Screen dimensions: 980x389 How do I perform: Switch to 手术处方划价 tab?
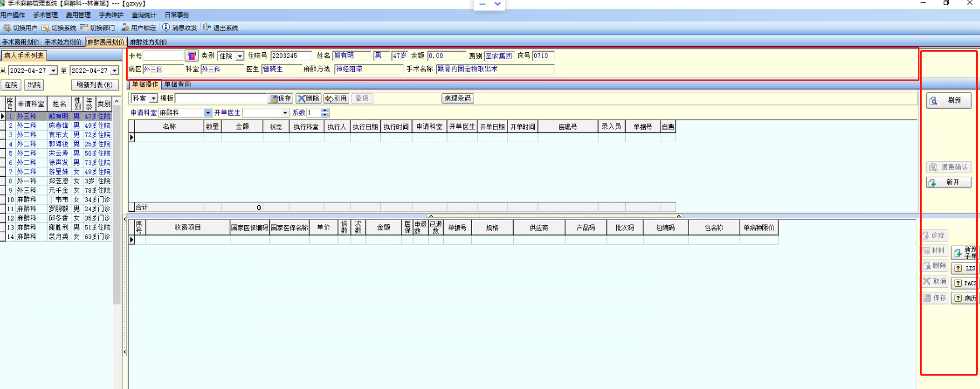(63, 42)
